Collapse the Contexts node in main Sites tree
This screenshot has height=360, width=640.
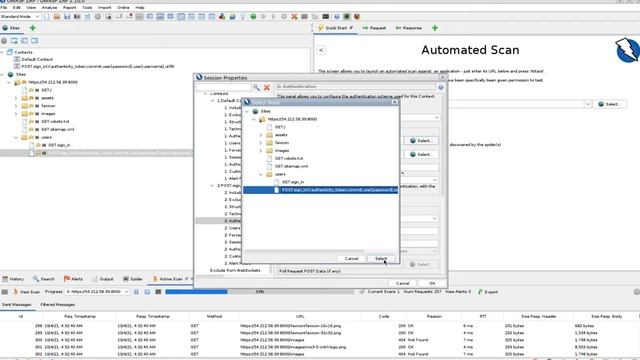click(x=2, y=52)
